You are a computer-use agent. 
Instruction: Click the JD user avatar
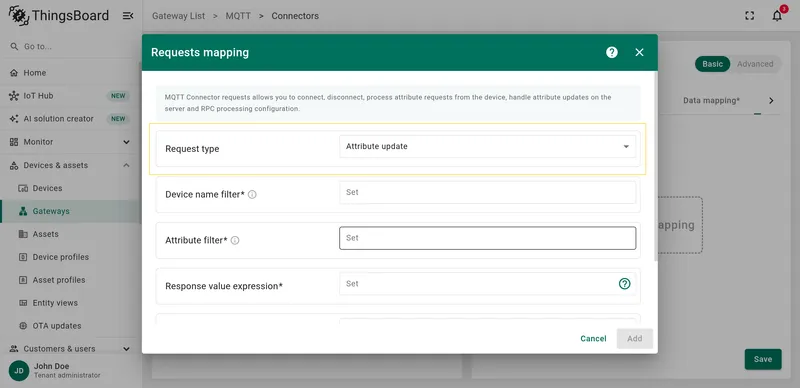coord(19,371)
